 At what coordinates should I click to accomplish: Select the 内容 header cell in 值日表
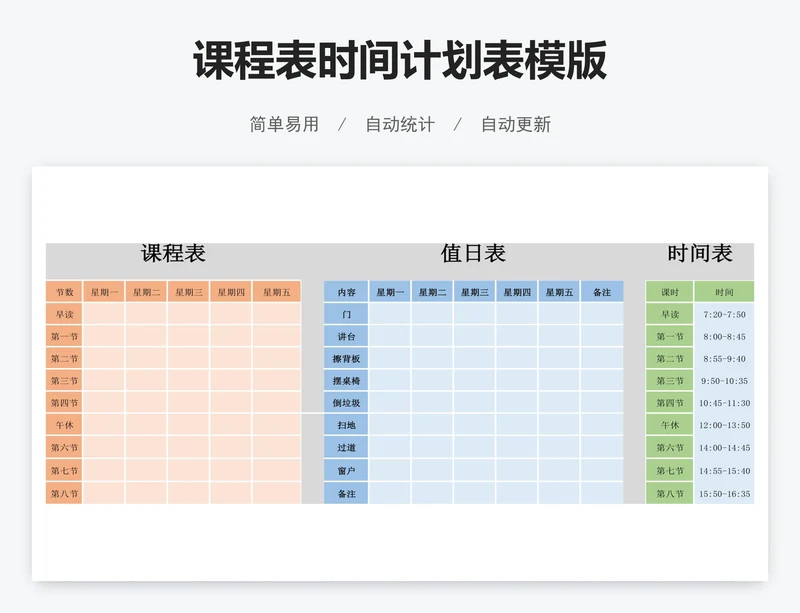coord(346,292)
